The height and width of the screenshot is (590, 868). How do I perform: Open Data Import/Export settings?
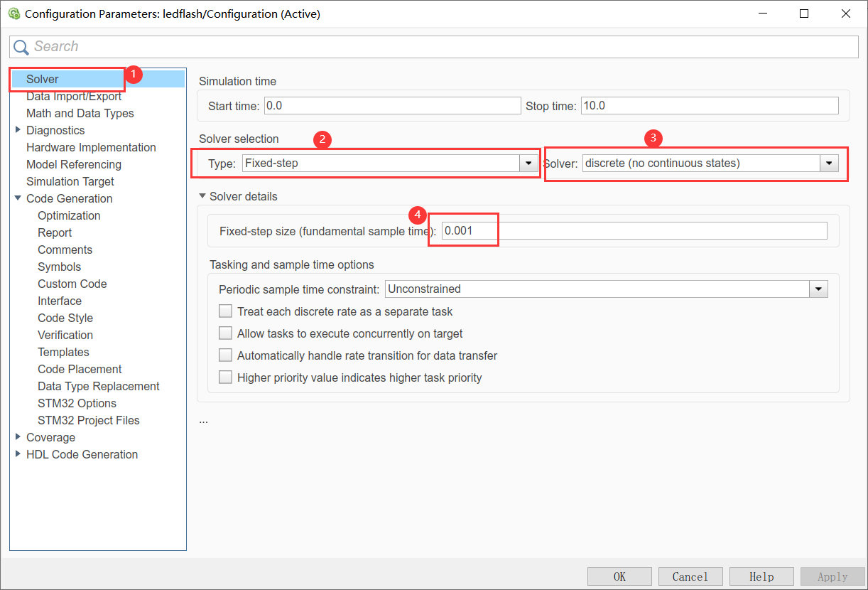[74, 96]
